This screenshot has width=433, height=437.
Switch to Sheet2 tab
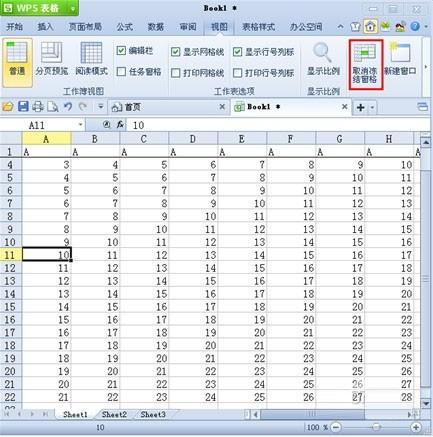114,415
